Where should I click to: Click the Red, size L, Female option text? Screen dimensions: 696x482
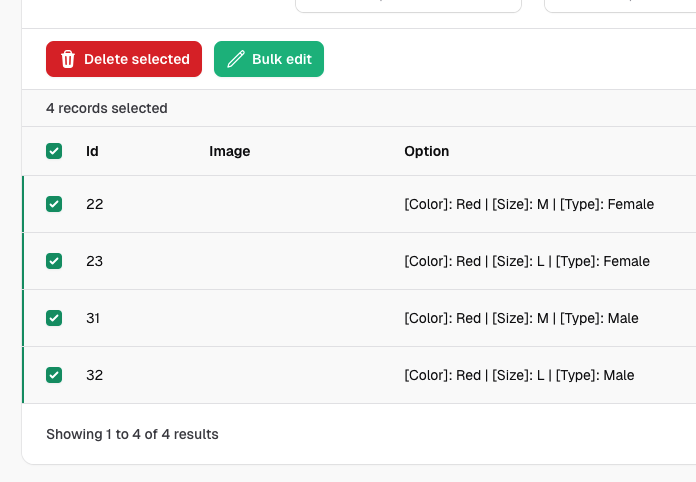(x=526, y=261)
